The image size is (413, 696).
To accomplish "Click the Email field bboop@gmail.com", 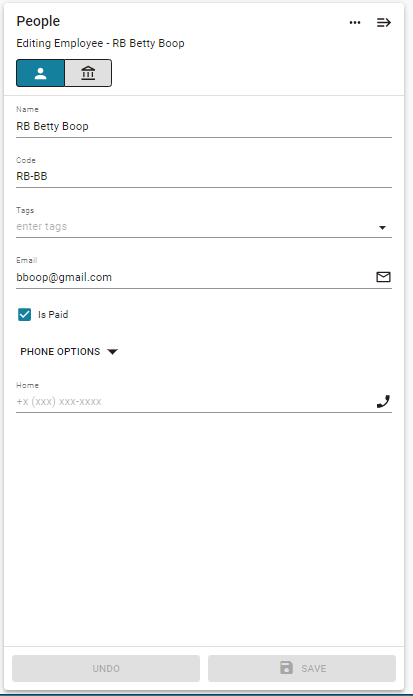I will coord(195,277).
